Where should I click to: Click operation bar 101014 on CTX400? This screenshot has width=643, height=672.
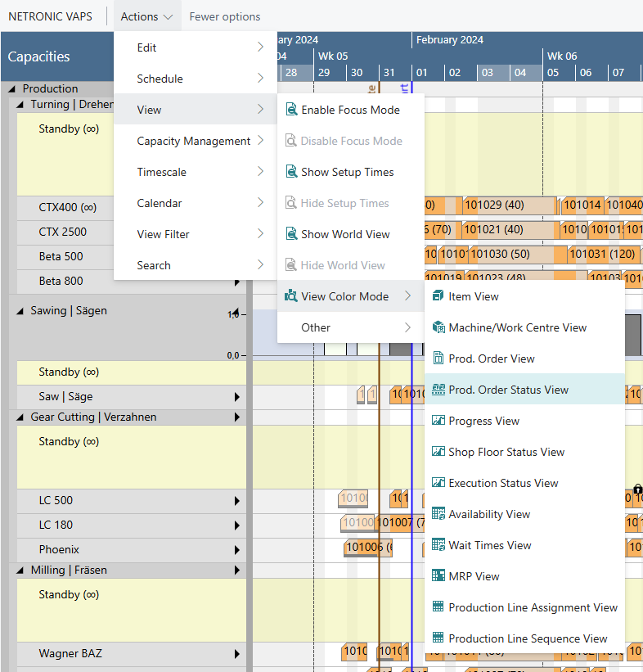[x=582, y=205]
